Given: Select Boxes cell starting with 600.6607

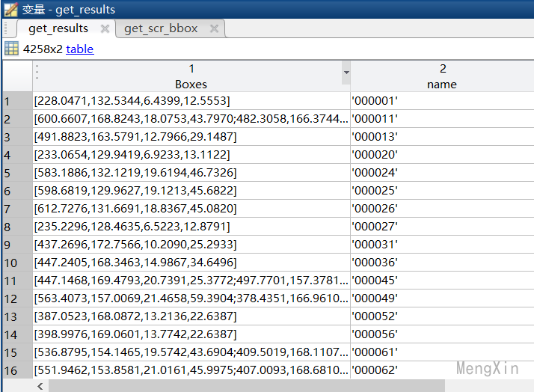Looking at the screenshot, I should pyautogui.click(x=191, y=119).
